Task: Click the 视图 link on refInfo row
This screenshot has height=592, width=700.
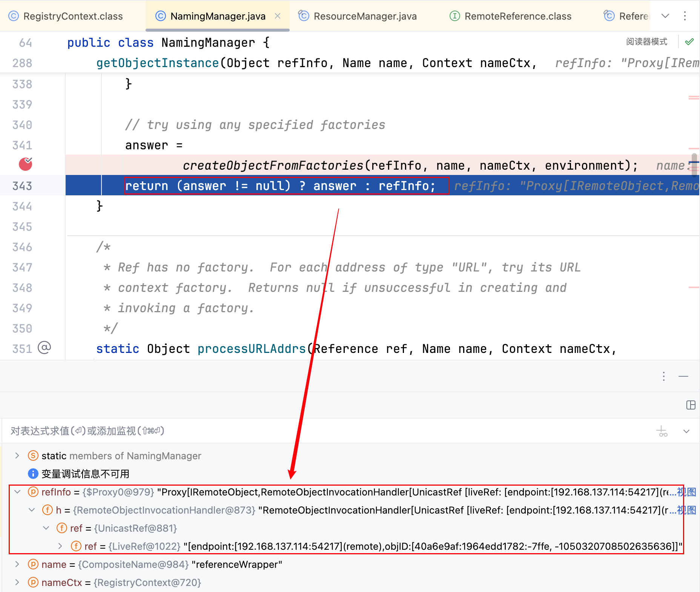Action: pos(686,492)
